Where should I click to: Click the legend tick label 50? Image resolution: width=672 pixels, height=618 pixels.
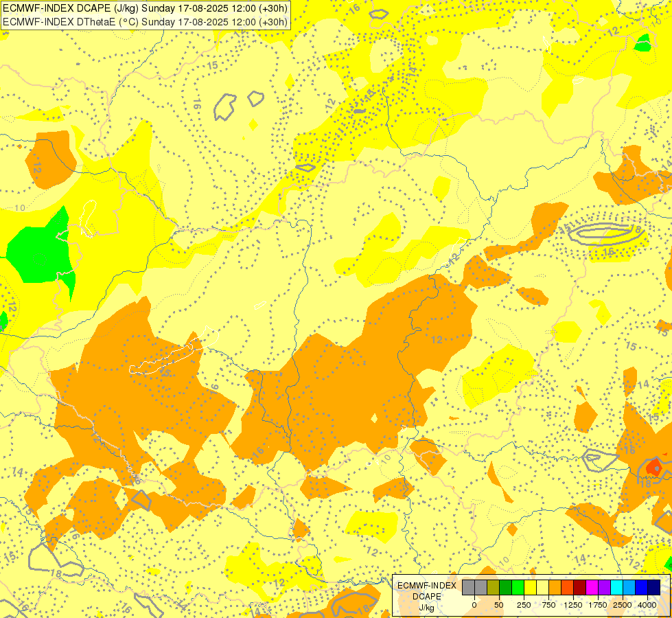(499, 605)
